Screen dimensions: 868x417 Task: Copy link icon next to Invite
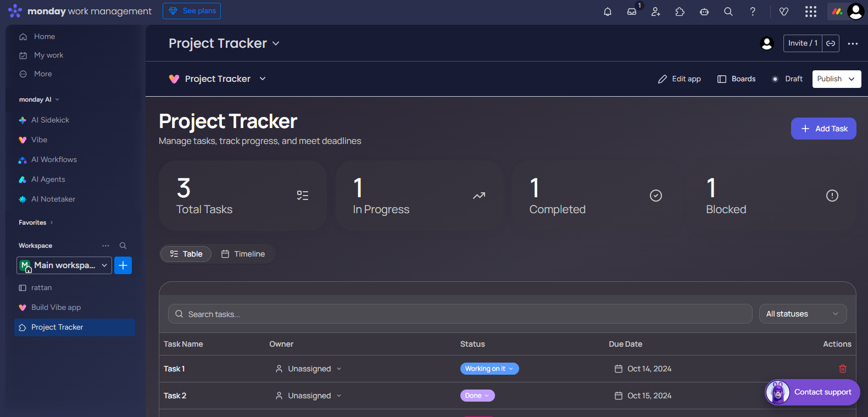[831, 43]
